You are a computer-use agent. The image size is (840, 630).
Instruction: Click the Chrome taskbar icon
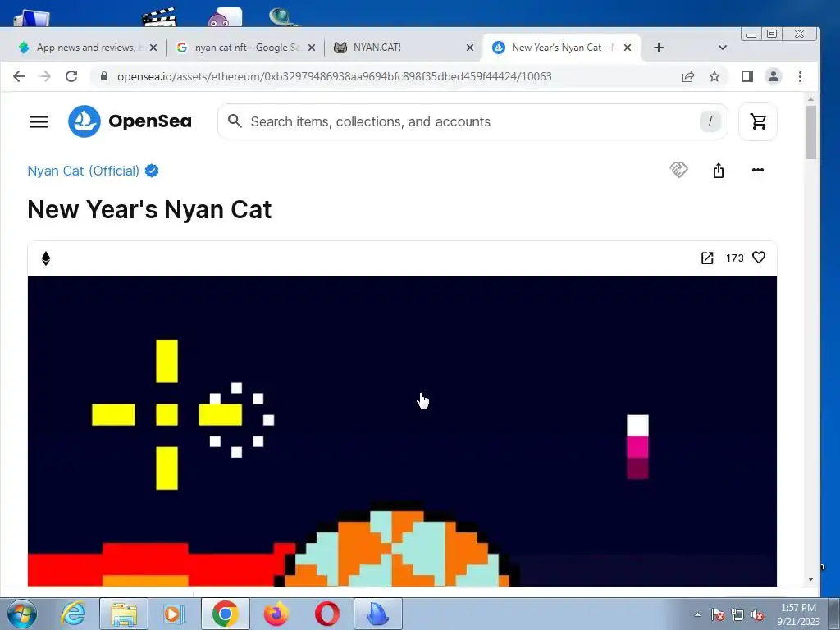coord(225,614)
